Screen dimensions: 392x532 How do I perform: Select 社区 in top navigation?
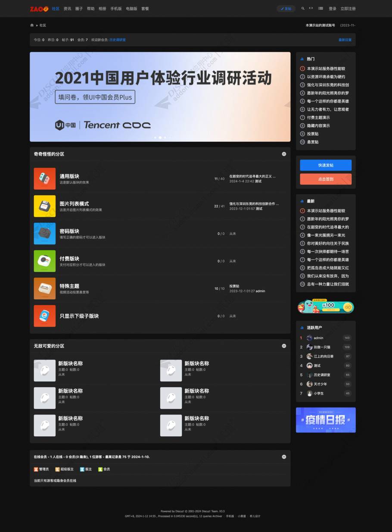(56, 9)
